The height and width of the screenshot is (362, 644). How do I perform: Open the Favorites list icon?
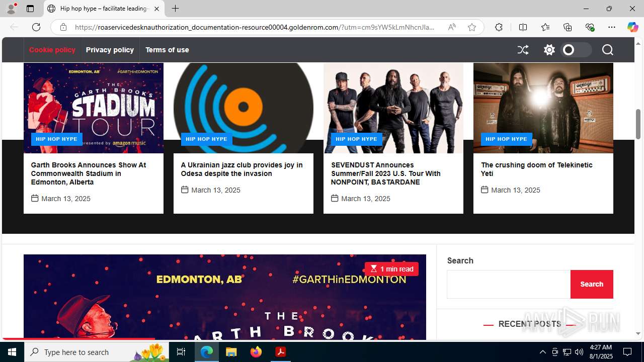[545, 27]
